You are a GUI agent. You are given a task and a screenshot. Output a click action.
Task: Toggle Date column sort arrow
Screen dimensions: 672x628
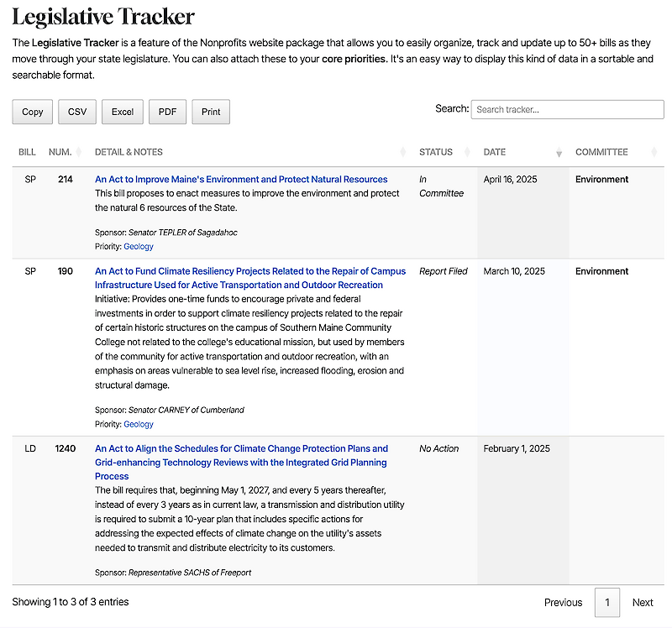(559, 152)
